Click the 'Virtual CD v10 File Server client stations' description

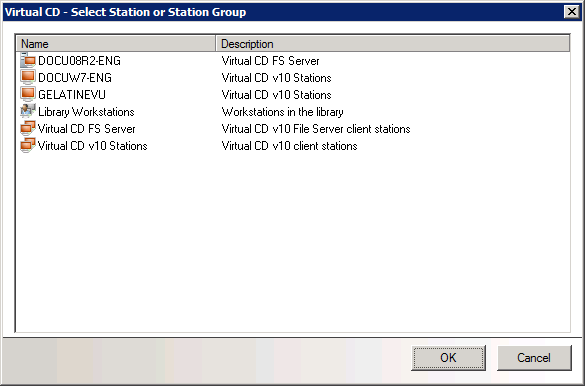click(316, 129)
